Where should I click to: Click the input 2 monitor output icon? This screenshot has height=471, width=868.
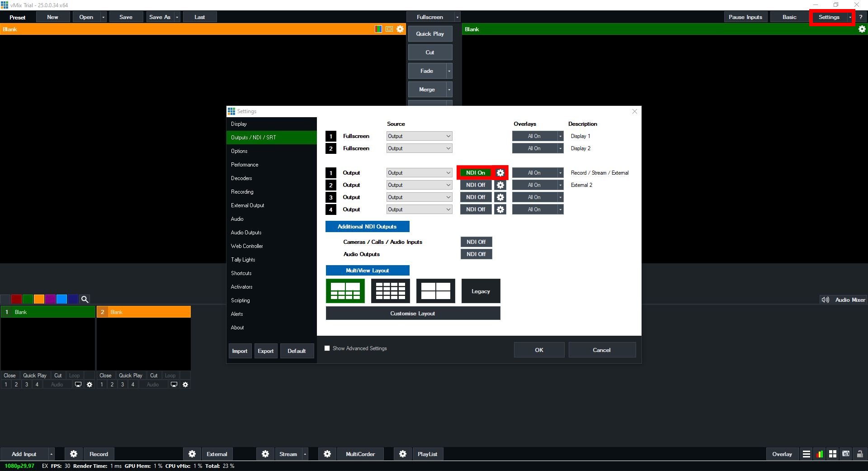174,385
